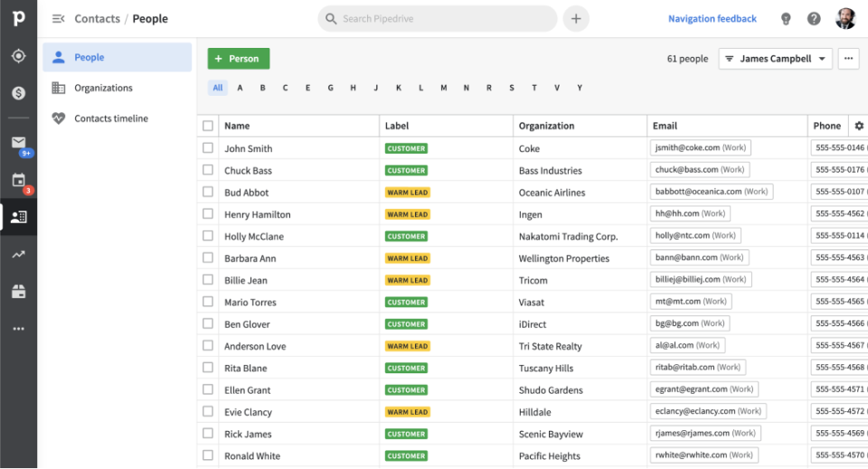Collapse the navigation menu icon
The image size is (868, 469).
(x=58, y=19)
